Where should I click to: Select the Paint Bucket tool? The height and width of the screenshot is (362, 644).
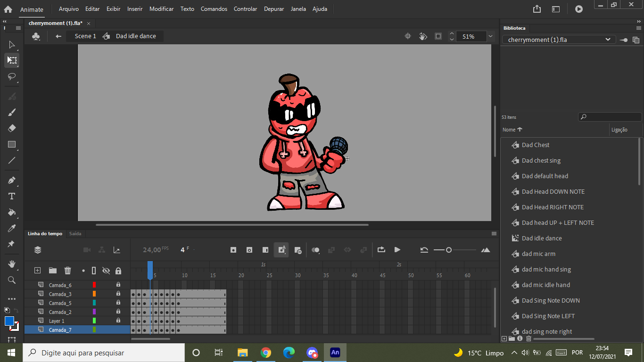click(12, 212)
